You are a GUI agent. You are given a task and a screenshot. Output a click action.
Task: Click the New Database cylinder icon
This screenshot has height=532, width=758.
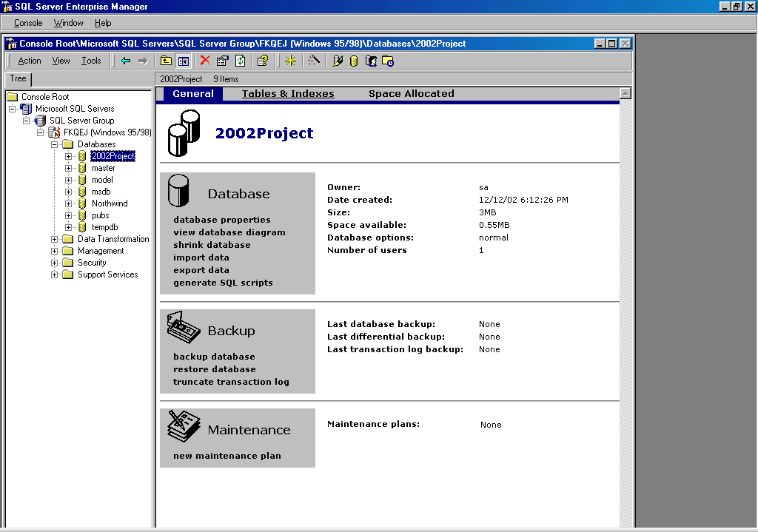tap(354, 61)
